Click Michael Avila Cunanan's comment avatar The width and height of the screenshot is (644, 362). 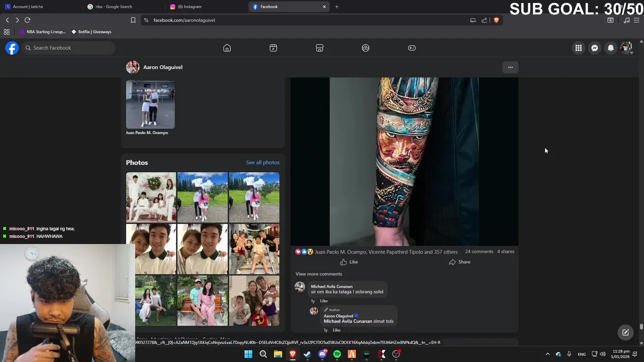coord(300,287)
